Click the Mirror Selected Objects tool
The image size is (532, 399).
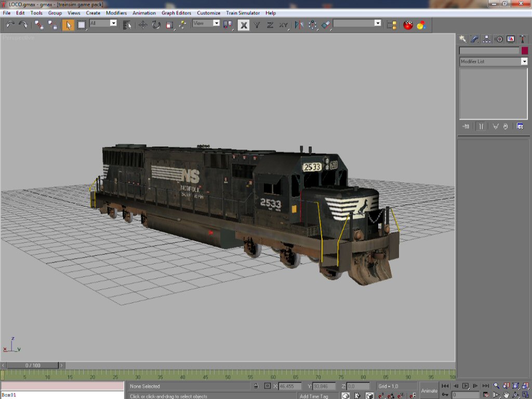(x=299, y=25)
